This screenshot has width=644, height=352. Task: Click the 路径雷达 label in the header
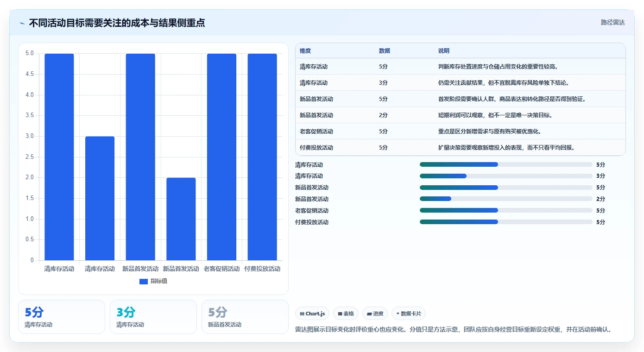point(612,22)
